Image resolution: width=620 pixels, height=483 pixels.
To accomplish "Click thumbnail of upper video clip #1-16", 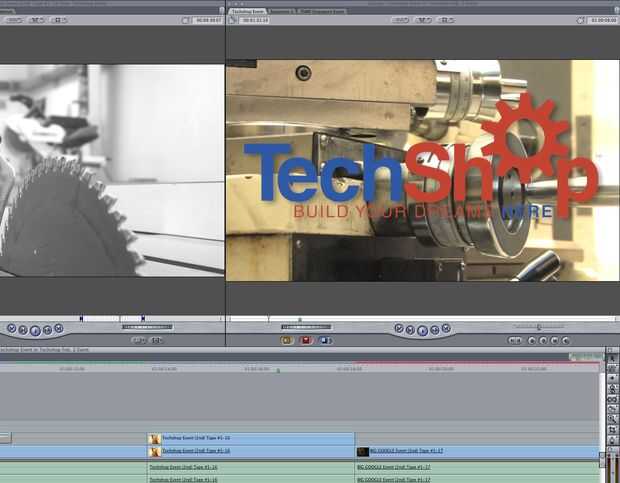I will coord(155,439).
